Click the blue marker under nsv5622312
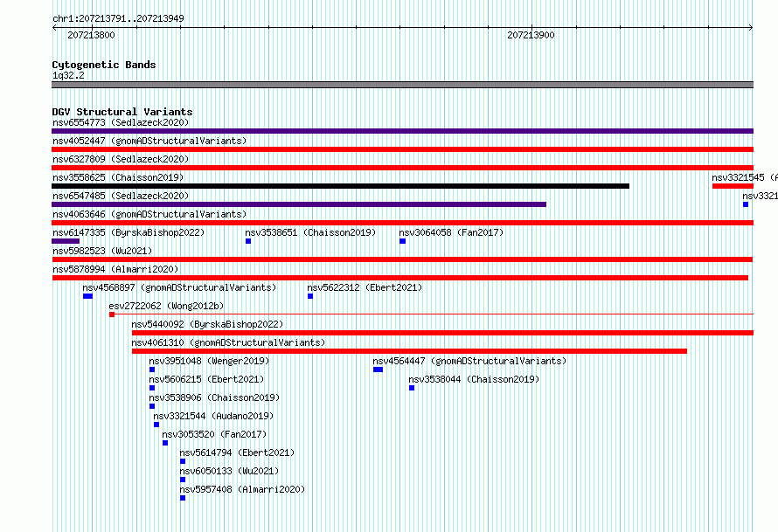 pyautogui.click(x=310, y=296)
